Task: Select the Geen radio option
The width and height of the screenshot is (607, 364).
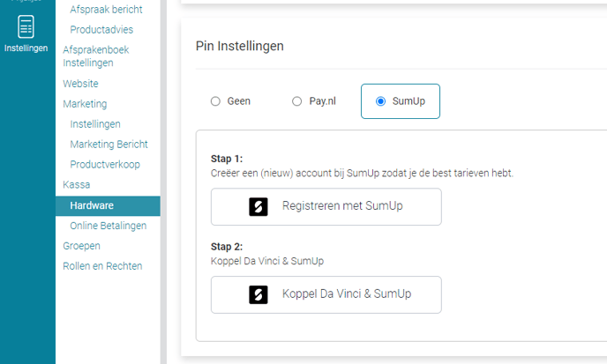Action: (x=216, y=101)
